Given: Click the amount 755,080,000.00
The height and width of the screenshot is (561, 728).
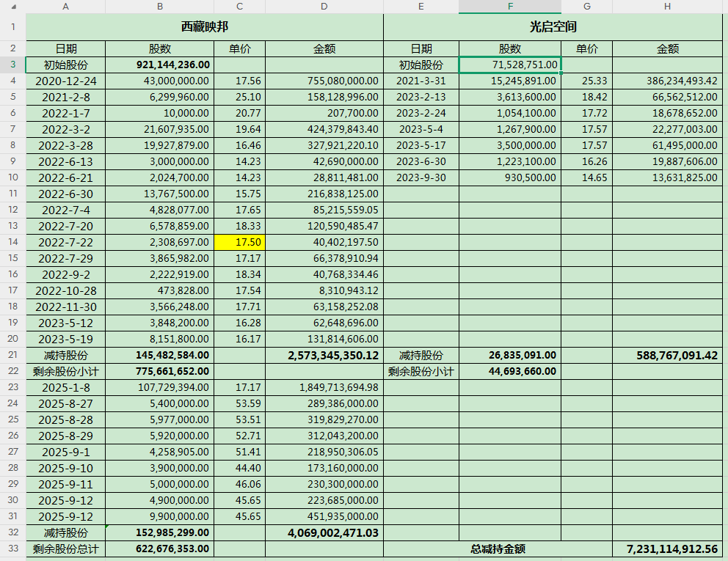Looking at the screenshot, I should (x=324, y=81).
